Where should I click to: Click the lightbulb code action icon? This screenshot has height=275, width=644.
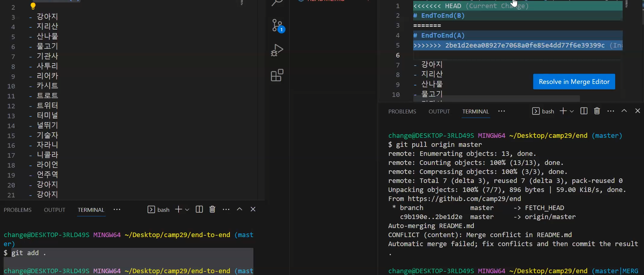coord(33,6)
